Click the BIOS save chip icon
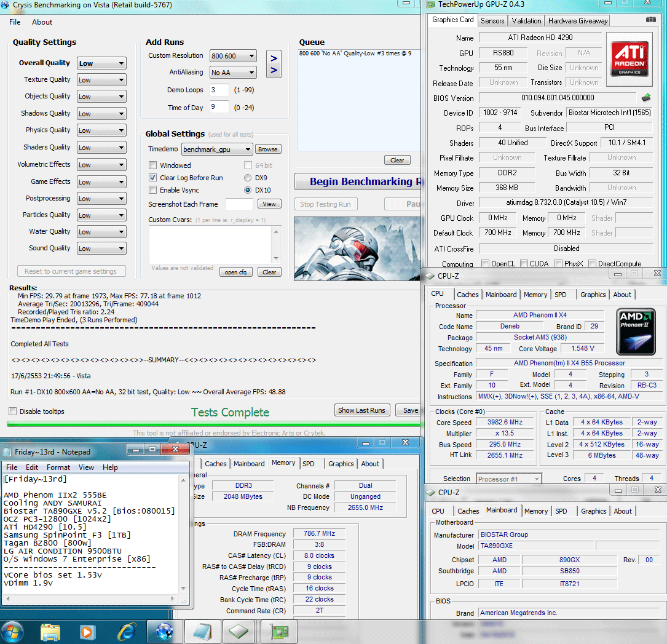The image size is (667, 644). click(x=646, y=98)
